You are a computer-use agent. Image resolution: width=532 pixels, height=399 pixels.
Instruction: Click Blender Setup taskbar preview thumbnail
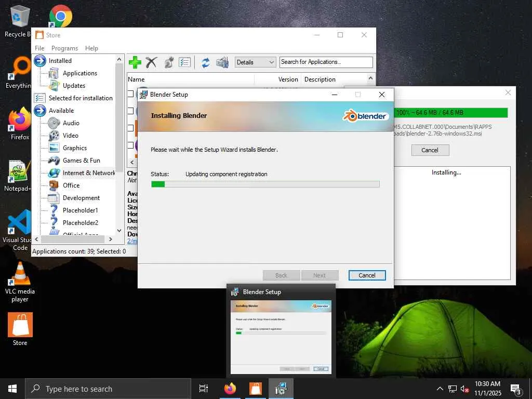coord(281,337)
